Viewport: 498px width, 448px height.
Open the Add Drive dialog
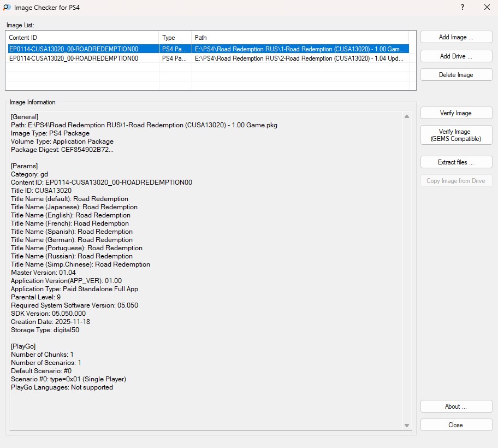tap(456, 56)
